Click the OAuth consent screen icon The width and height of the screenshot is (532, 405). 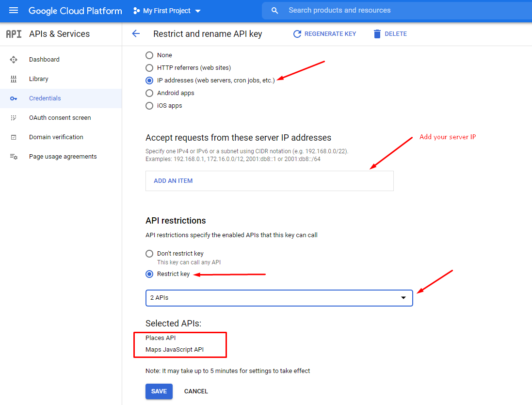coord(14,118)
